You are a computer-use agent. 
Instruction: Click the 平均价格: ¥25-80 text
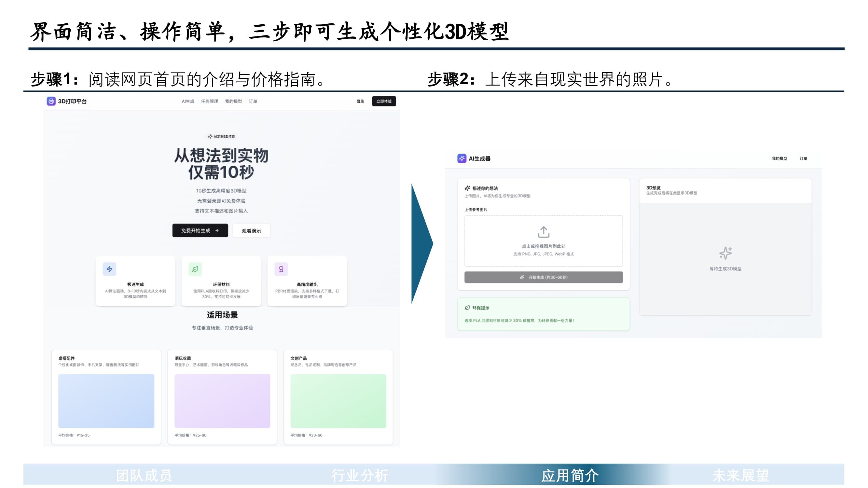(190, 435)
